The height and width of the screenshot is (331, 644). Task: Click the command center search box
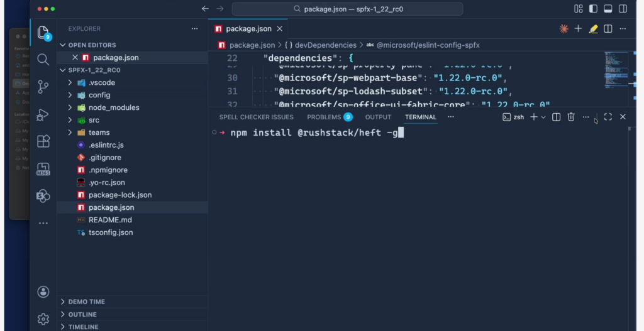pyautogui.click(x=347, y=9)
